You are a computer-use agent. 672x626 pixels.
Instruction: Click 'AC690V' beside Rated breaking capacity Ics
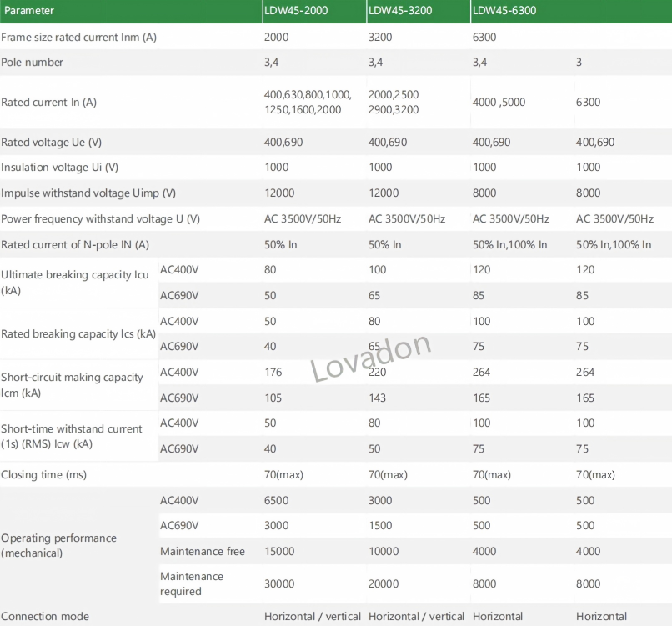(x=179, y=346)
